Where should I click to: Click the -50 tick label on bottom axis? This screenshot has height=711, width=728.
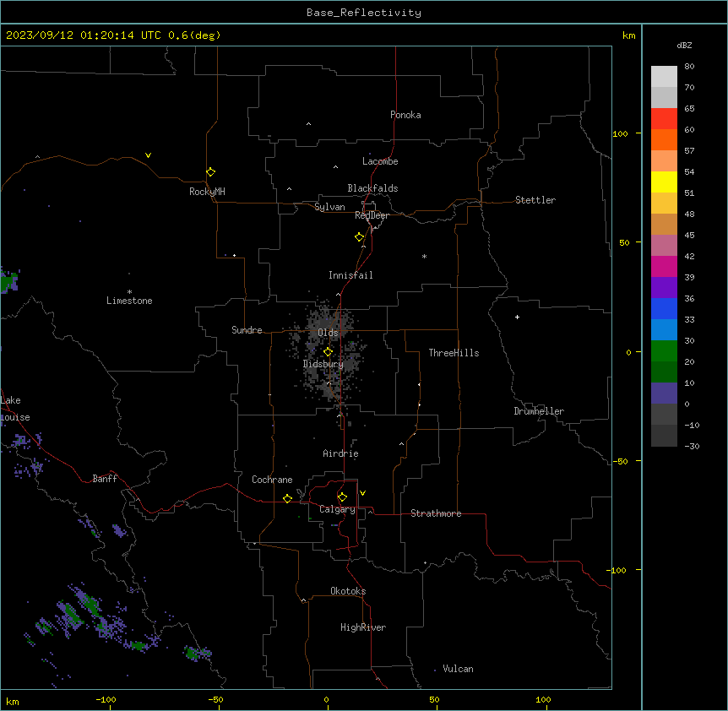click(x=215, y=699)
